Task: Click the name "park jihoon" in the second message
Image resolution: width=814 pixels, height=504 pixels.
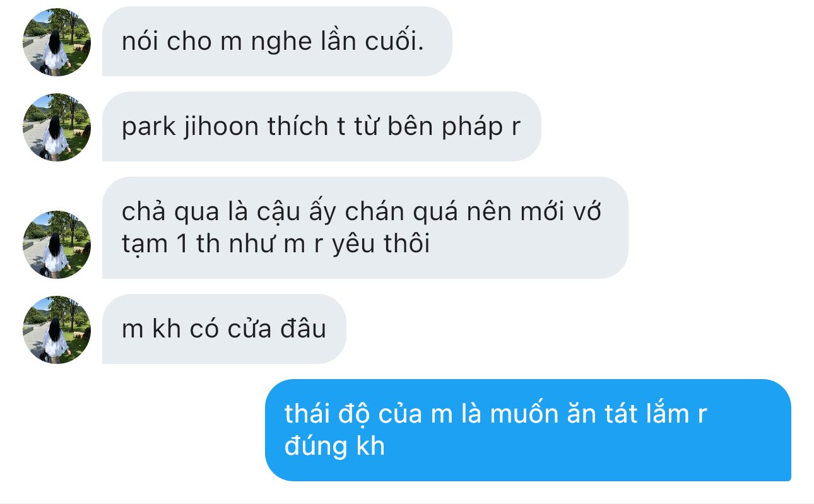Action: point(190,127)
